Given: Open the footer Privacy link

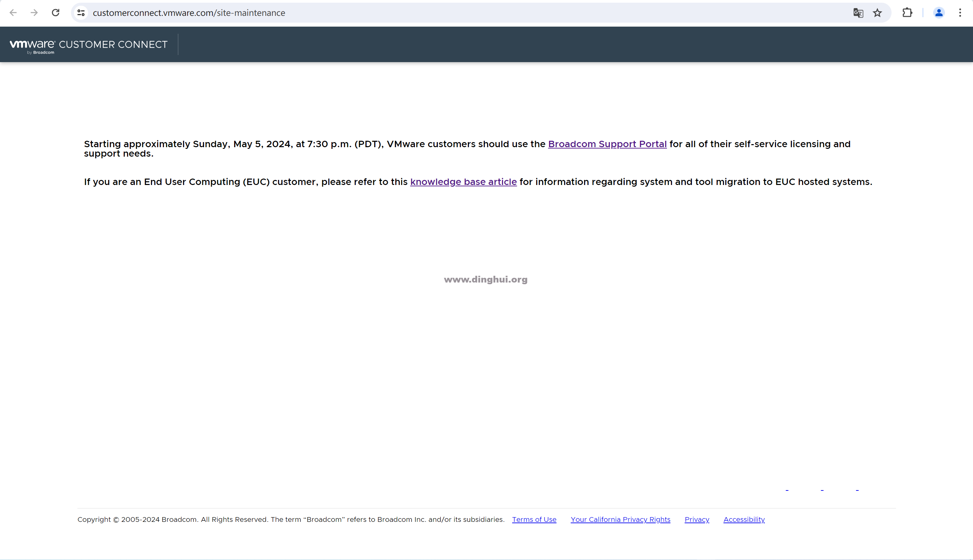Looking at the screenshot, I should [x=697, y=519].
